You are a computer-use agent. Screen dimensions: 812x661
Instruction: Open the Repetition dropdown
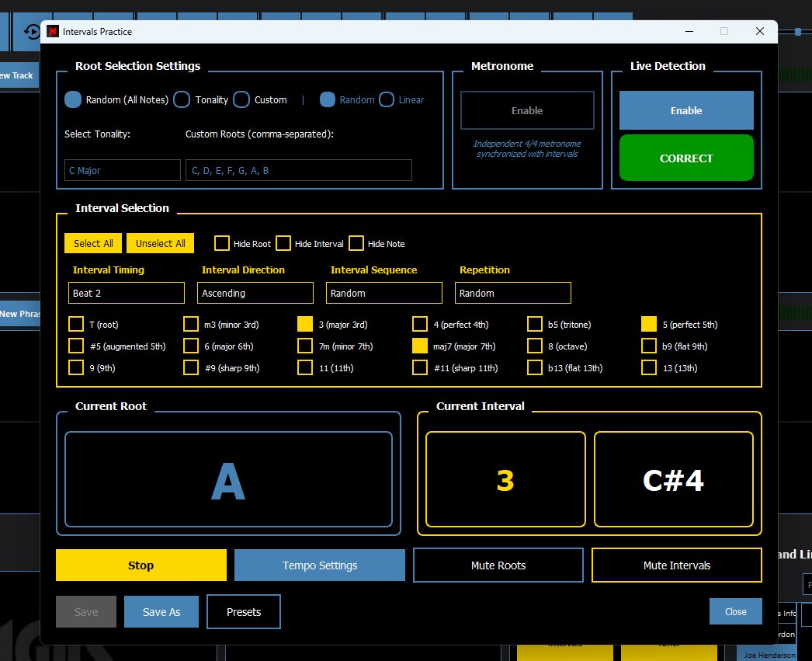[x=513, y=293]
